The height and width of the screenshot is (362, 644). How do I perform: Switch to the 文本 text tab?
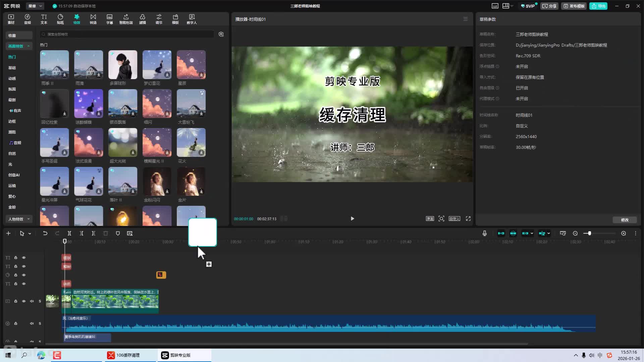click(44, 19)
